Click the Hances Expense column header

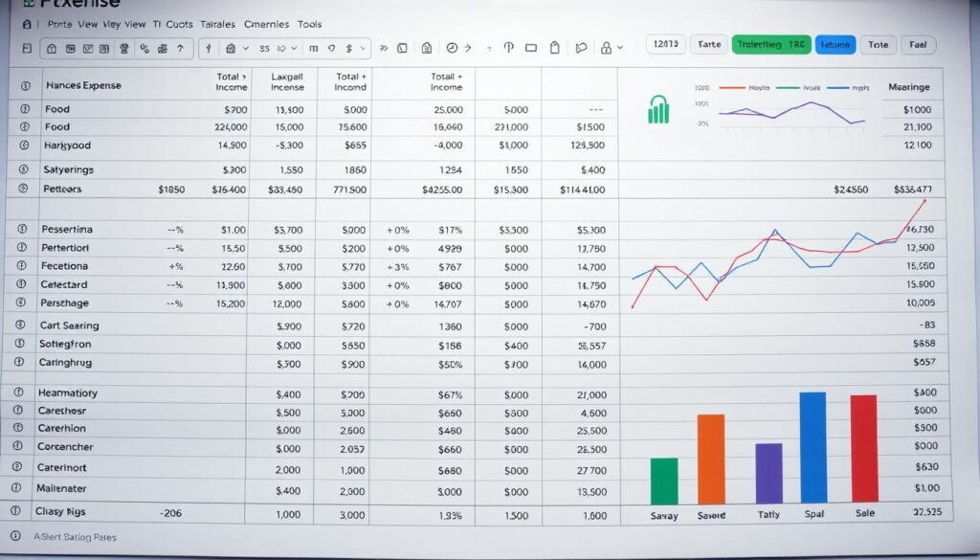coord(83,85)
